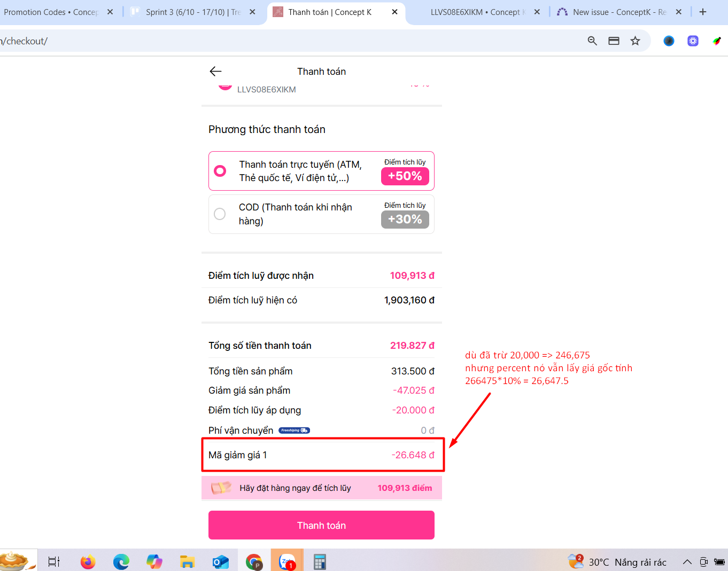728x571 pixels.
Task: Show hidden system tray icons
Action: pos(687,562)
